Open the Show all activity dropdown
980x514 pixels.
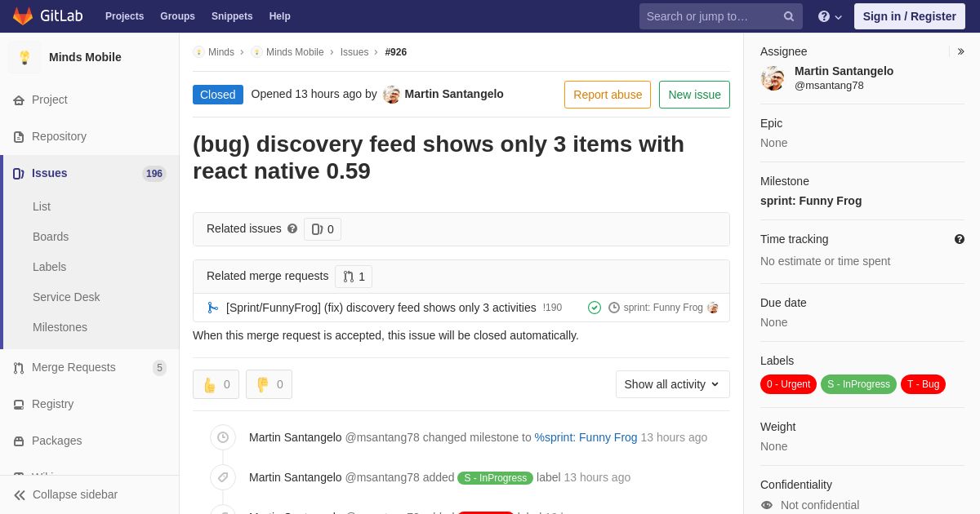click(672, 384)
